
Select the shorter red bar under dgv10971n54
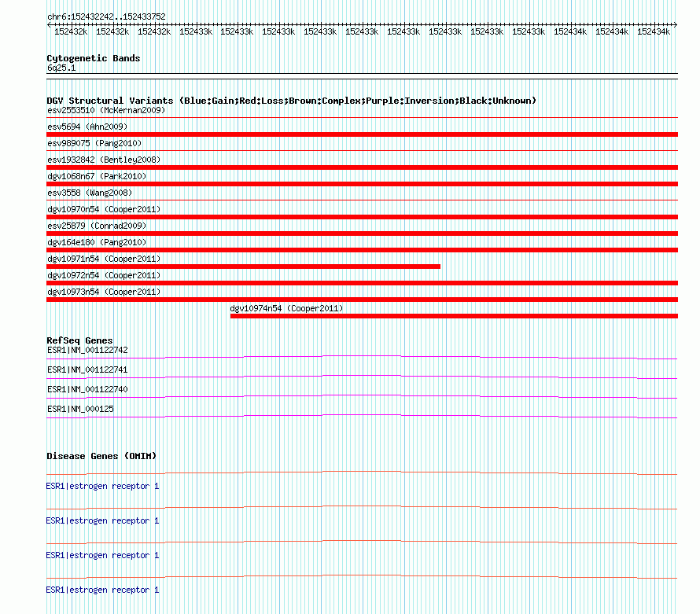pos(243,267)
